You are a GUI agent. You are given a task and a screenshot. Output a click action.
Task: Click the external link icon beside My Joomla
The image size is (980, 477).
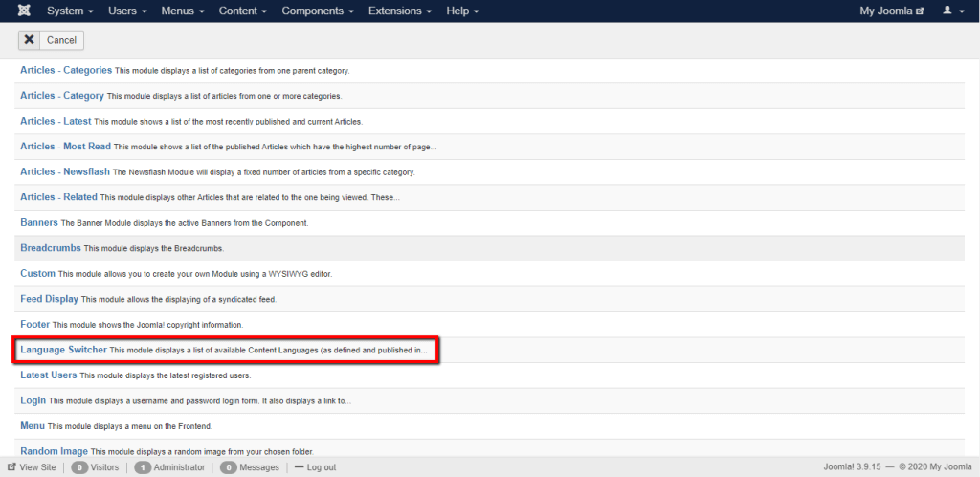920,11
